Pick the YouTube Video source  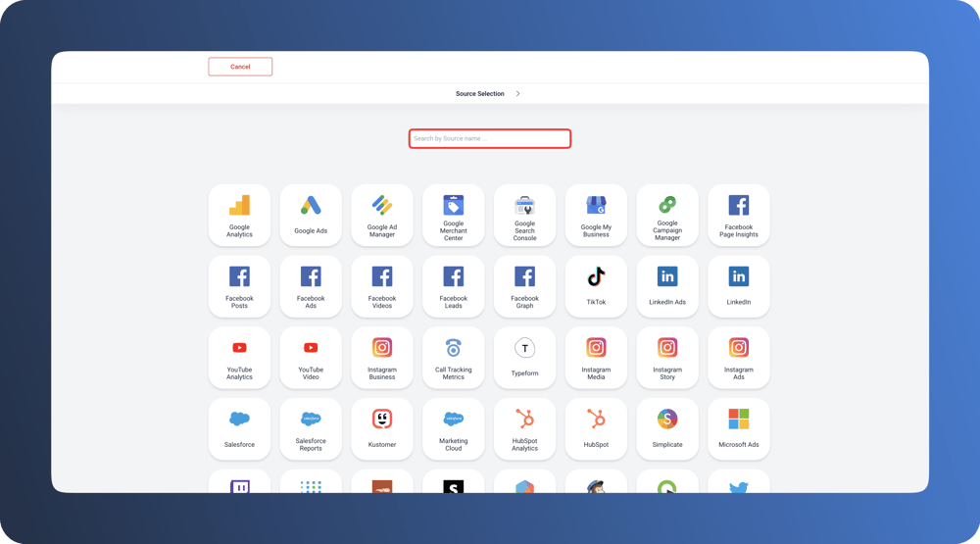[311, 358]
